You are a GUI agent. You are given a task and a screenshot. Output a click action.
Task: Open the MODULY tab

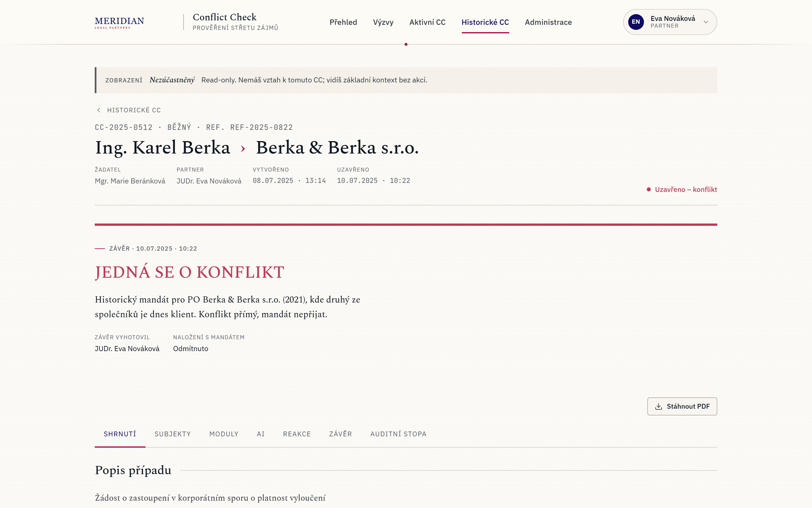tap(224, 434)
